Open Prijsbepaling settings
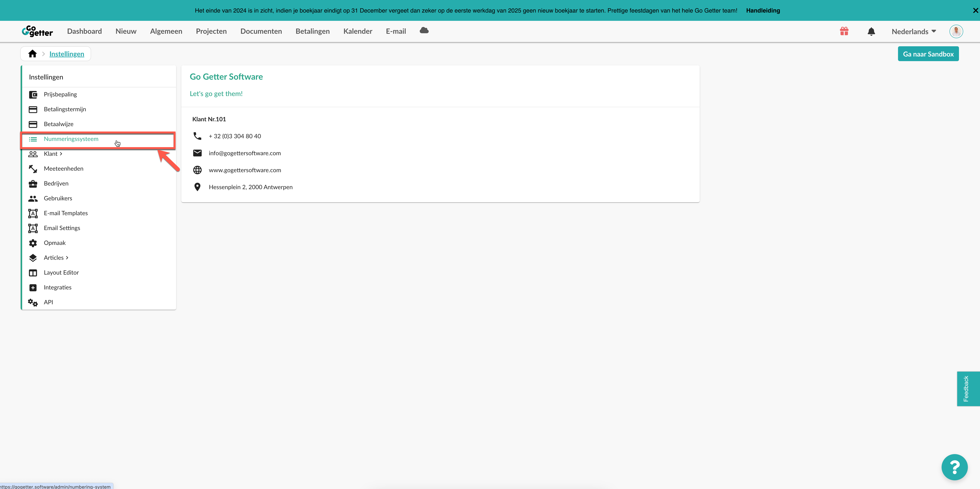This screenshot has width=980, height=489. 99,94
